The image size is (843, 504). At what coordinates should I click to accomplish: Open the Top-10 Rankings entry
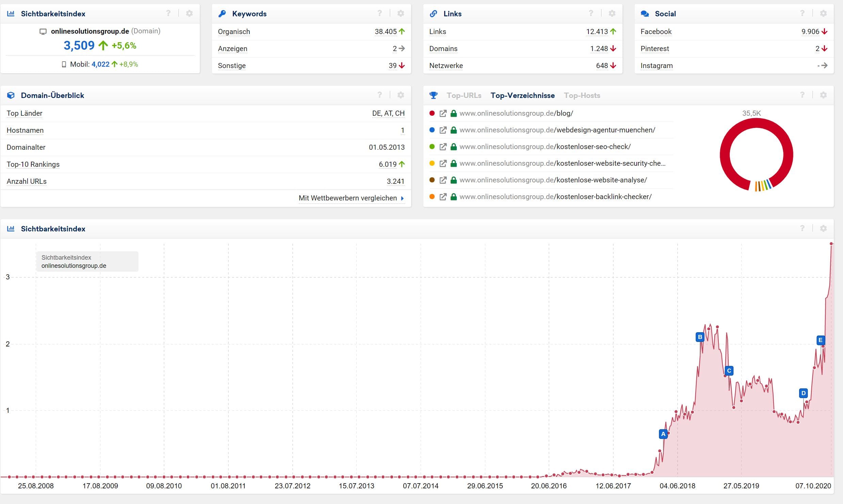tap(33, 164)
